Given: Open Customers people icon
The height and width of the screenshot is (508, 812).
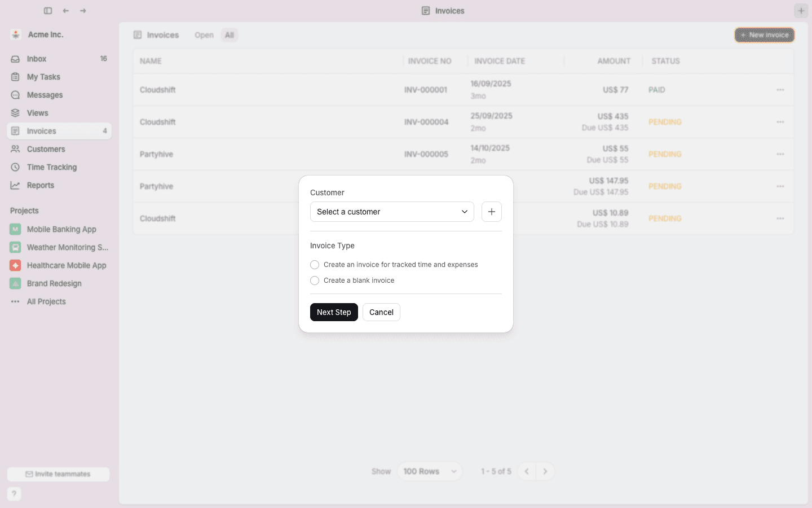Looking at the screenshot, I should [x=15, y=149].
